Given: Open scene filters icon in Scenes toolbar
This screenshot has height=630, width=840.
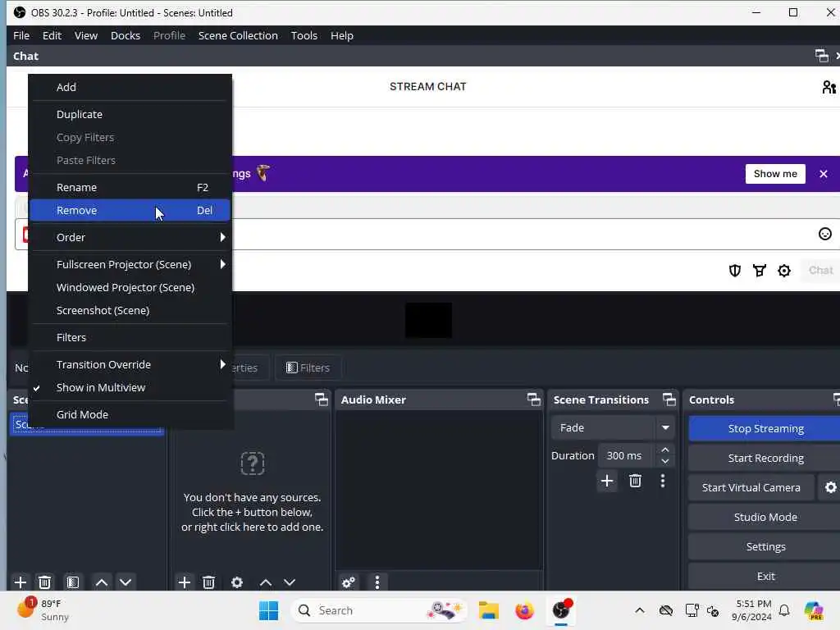Looking at the screenshot, I should [x=73, y=582].
